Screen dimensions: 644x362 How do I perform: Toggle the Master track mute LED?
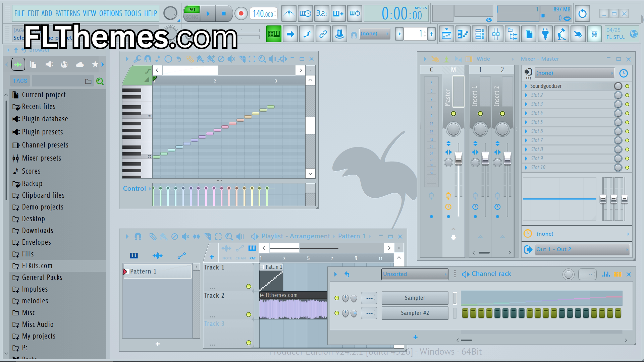pos(453,114)
